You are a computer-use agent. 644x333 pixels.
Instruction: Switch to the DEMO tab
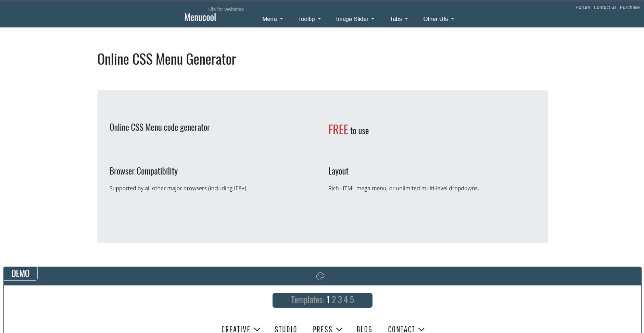point(20,273)
